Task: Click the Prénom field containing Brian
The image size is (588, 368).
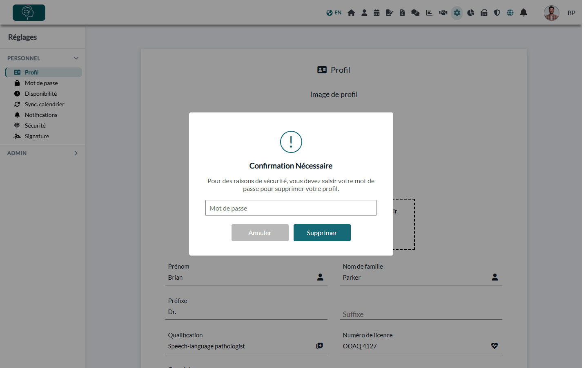Action: (x=246, y=277)
